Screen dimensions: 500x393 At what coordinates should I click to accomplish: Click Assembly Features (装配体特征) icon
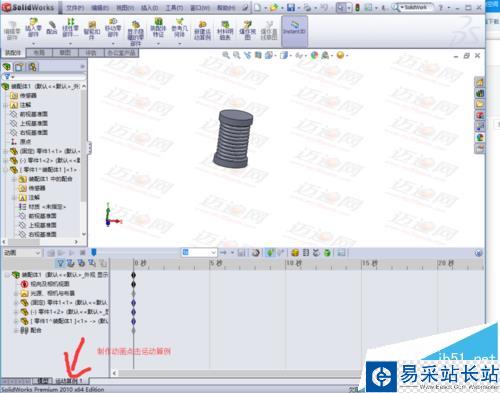tap(158, 28)
